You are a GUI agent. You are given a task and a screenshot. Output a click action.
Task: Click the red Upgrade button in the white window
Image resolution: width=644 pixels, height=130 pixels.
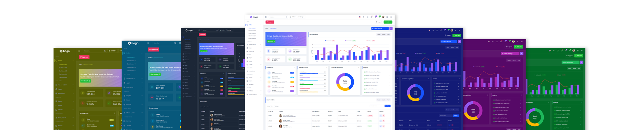[x=270, y=22]
